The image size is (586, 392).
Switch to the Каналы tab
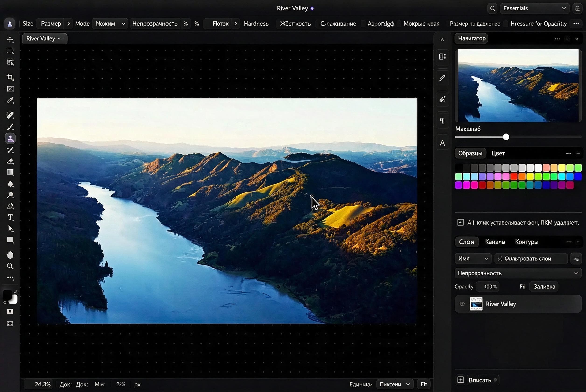tap(495, 242)
